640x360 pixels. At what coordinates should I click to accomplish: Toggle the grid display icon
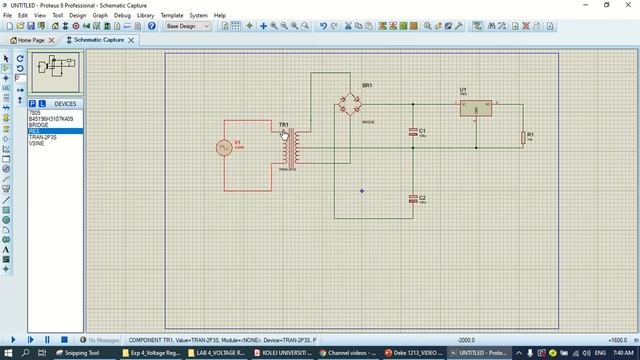(x=236, y=26)
